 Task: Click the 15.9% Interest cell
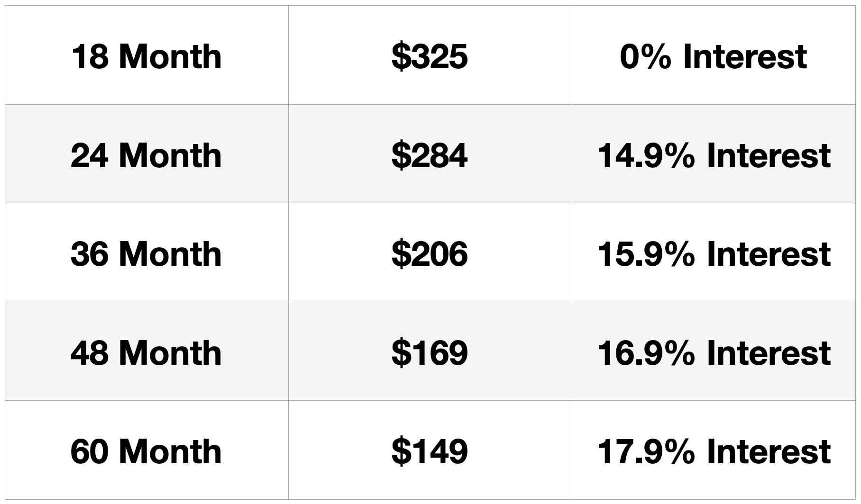(713, 253)
